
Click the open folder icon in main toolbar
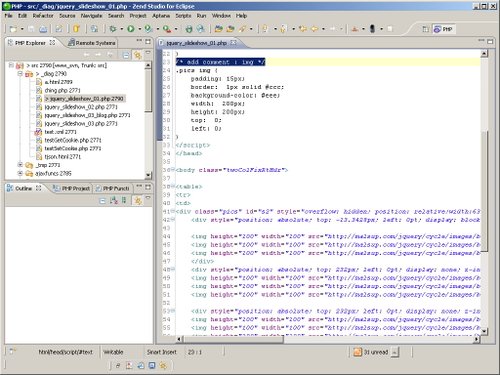218,29
